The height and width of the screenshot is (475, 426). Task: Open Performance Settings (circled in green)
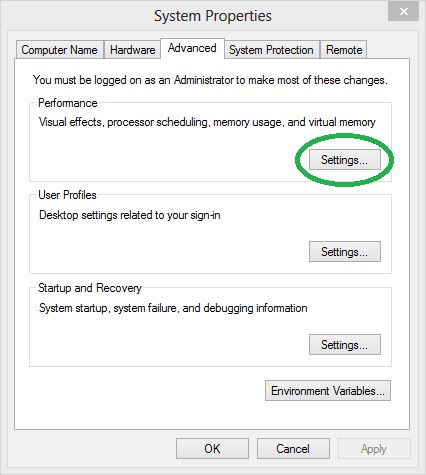point(345,160)
